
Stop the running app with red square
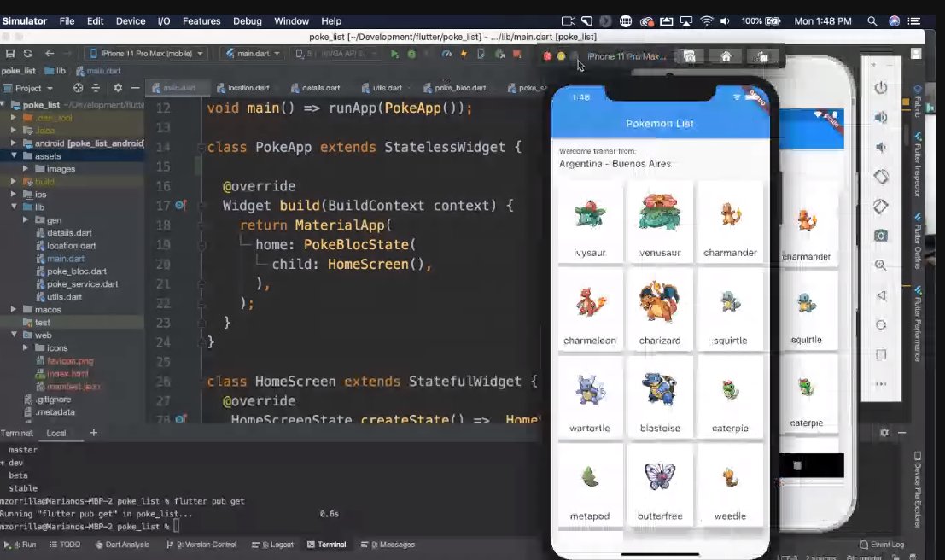point(516,54)
